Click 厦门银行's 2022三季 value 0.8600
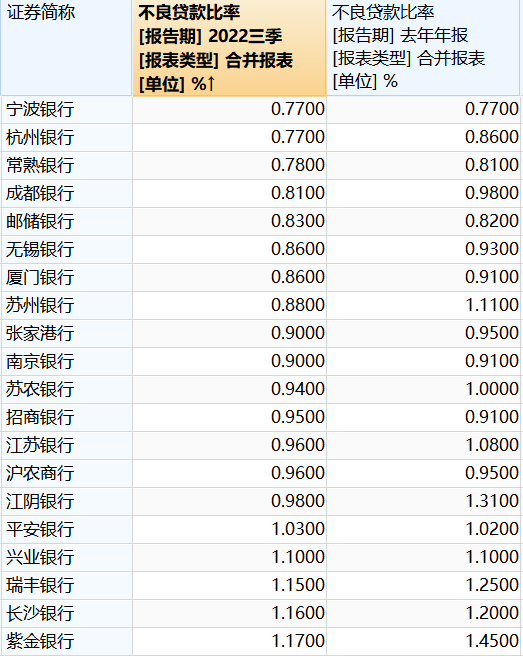 coord(298,277)
